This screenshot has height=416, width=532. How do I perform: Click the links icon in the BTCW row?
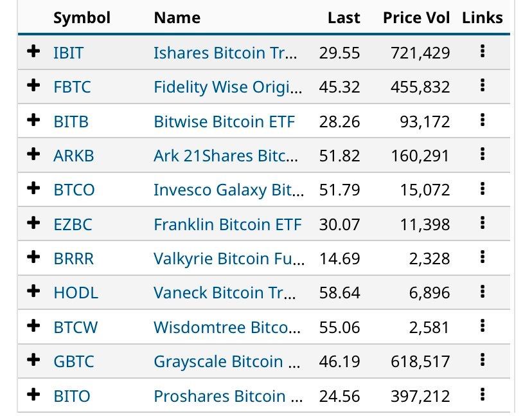(x=483, y=327)
